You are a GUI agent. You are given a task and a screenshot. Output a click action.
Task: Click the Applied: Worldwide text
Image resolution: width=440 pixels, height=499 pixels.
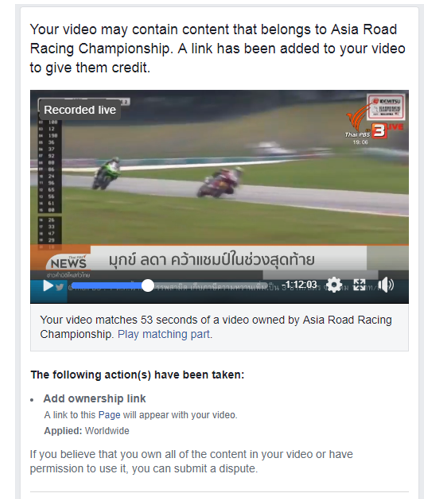(86, 431)
